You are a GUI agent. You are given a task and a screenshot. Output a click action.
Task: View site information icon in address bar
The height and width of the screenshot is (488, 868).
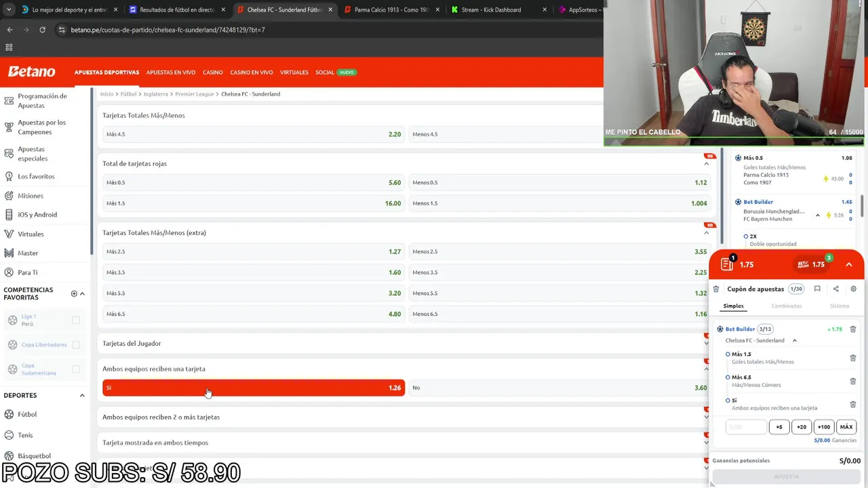[62, 30]
